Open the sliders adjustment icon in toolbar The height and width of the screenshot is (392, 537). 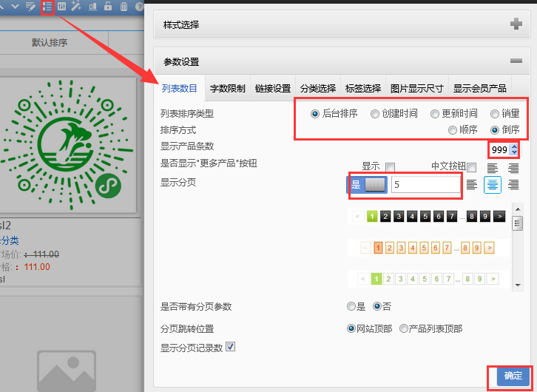pos(62,7)
